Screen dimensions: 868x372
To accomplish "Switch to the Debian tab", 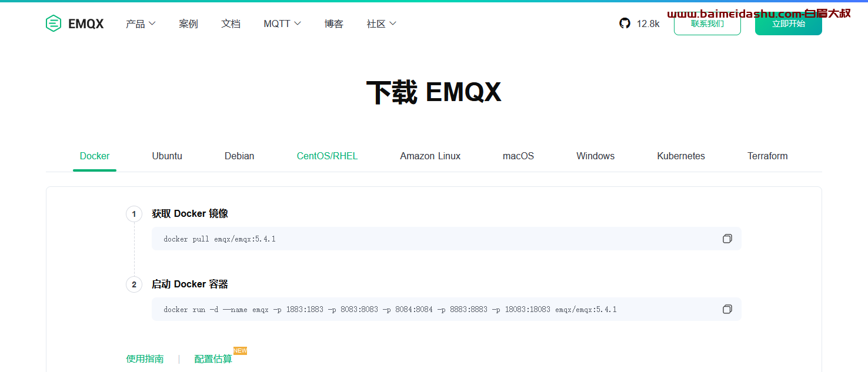I will 239,156.
